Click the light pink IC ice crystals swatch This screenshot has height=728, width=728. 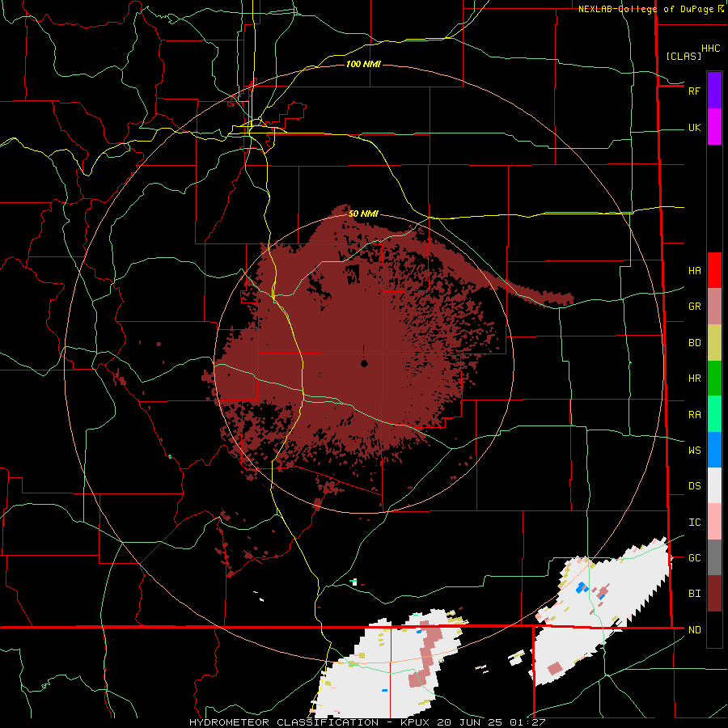click(714, 522)
